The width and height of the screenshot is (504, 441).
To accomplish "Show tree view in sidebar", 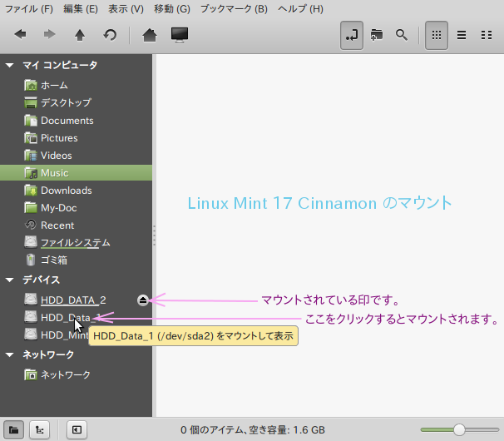I will [40, 429].
